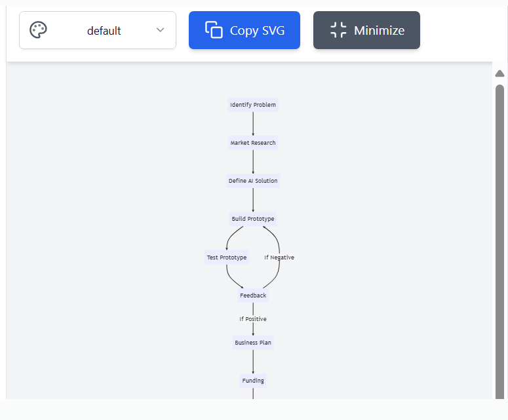Click the vertical scrollbar thumb
The width and height of the screenshot is (508, 420).
(499, 242)
